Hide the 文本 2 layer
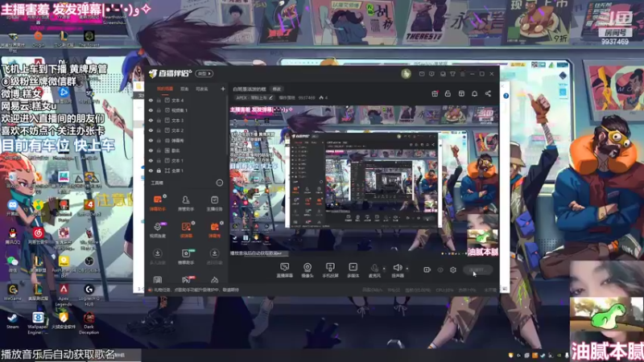This screenshot has width=644, height=362. tap(151, 130)
